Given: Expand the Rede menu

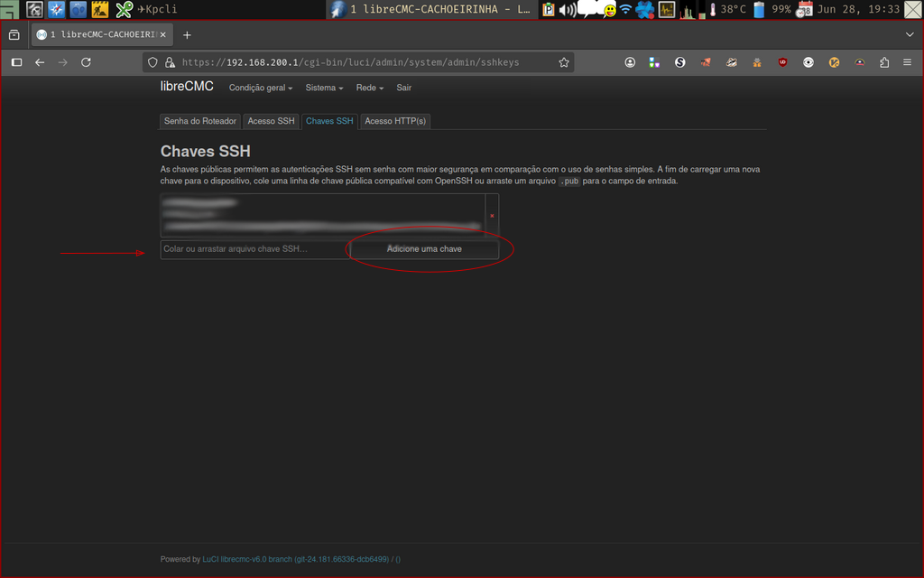Looking at the screenshot, I should tap(369, 88).
